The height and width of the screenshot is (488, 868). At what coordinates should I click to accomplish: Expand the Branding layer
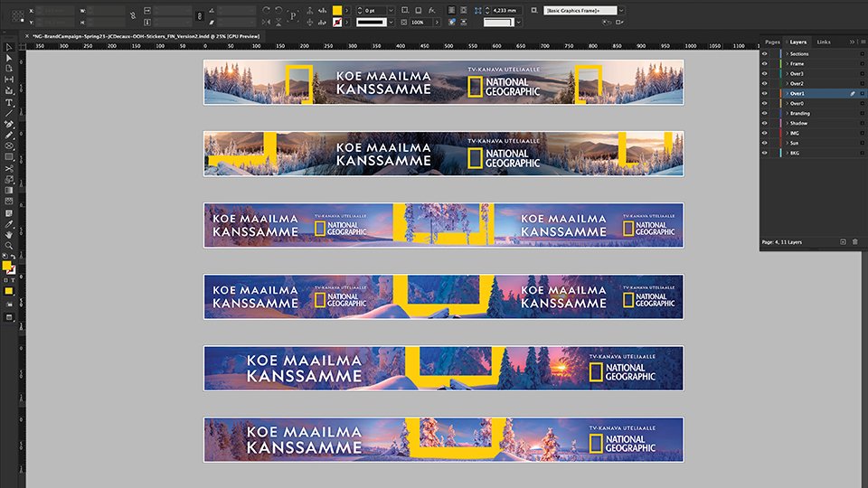point(788,114)
